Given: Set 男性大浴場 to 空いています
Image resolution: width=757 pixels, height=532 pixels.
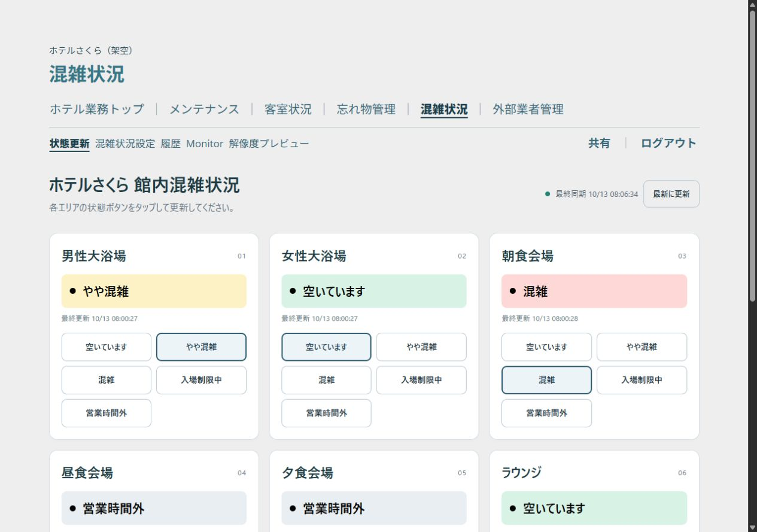Looking at the screenshot, I should point(107,347).
